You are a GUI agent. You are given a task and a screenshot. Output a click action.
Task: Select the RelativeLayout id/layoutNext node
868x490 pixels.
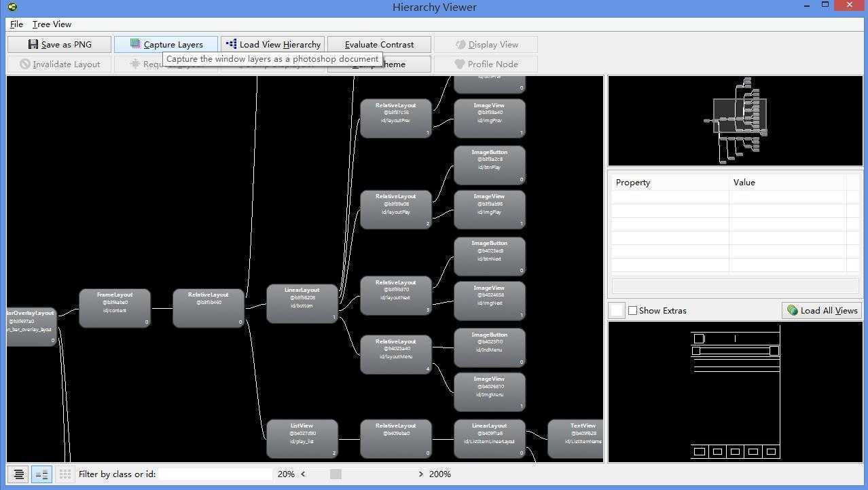(x=396, y=296)
